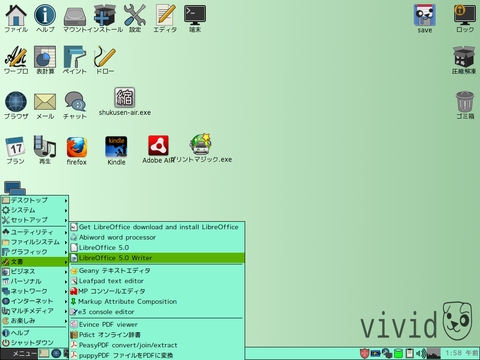This screenshot has height=360, width=480.
Task: Expand the お楽しみ submenu
Action: tap(35, 321)
